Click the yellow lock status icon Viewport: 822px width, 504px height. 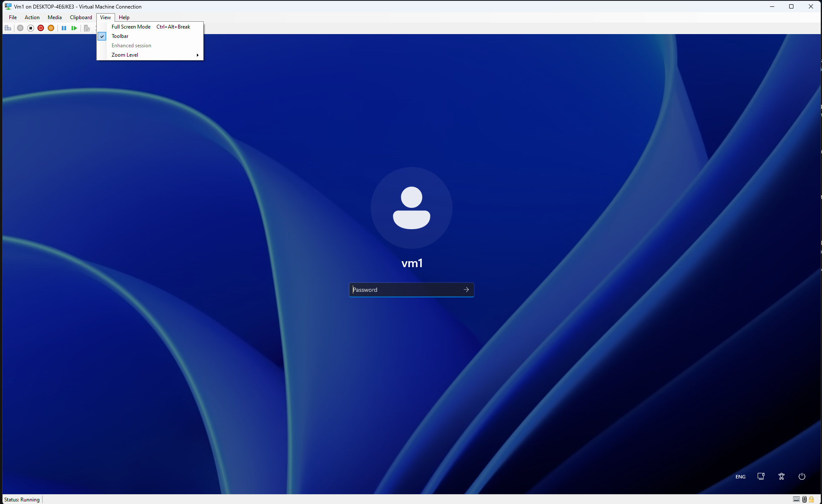click(811, 499)
